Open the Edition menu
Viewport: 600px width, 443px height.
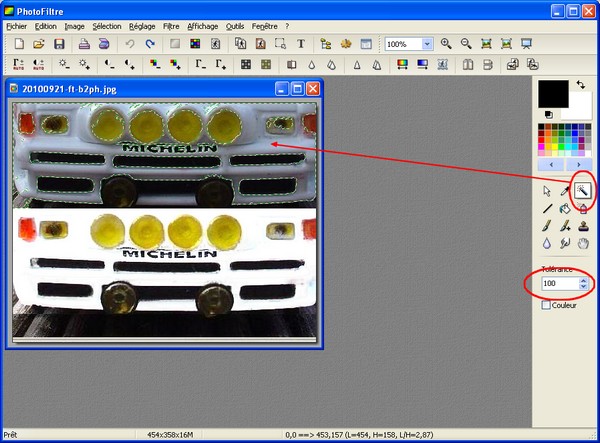coord(46,26)
